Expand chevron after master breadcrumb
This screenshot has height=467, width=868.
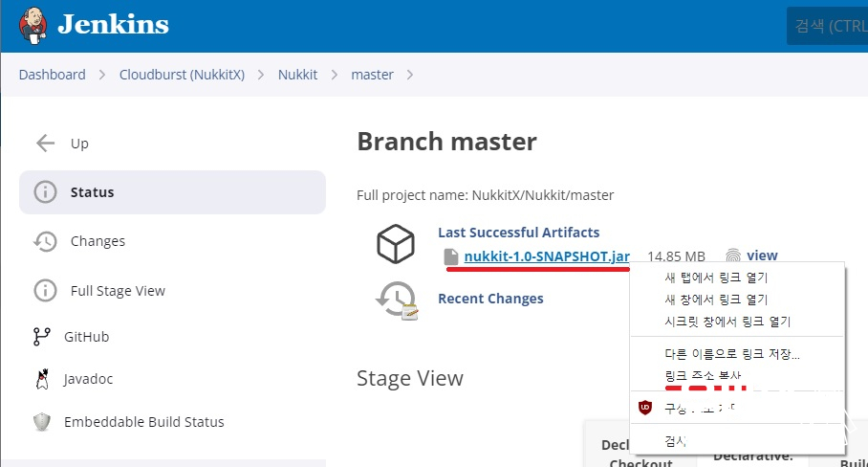point(410,75)
